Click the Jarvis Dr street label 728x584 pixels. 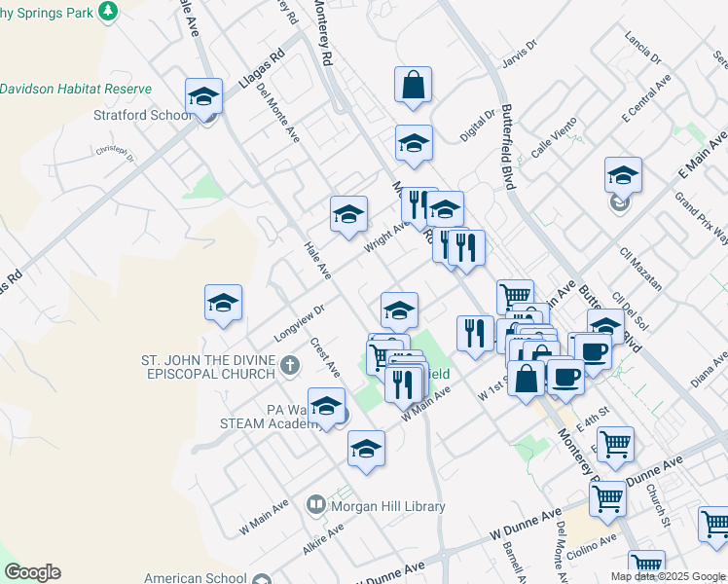pyautogui.click(x=520, y=54)
